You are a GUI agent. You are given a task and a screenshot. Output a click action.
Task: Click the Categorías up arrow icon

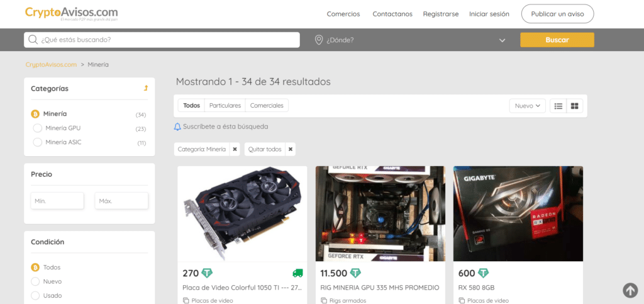click(146, 88)
